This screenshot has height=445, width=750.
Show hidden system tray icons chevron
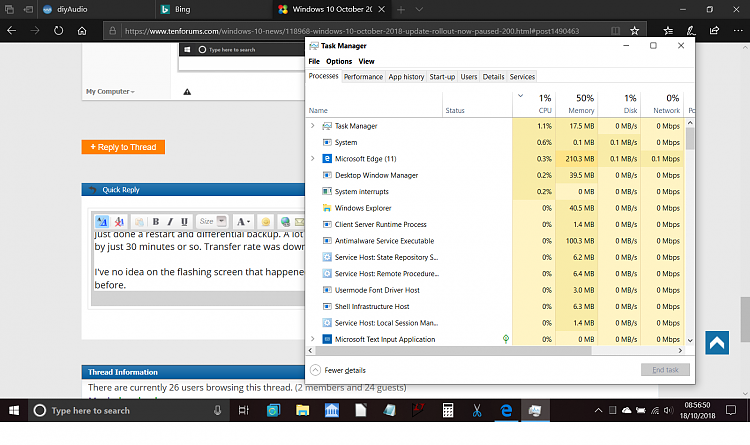[598, 411]
